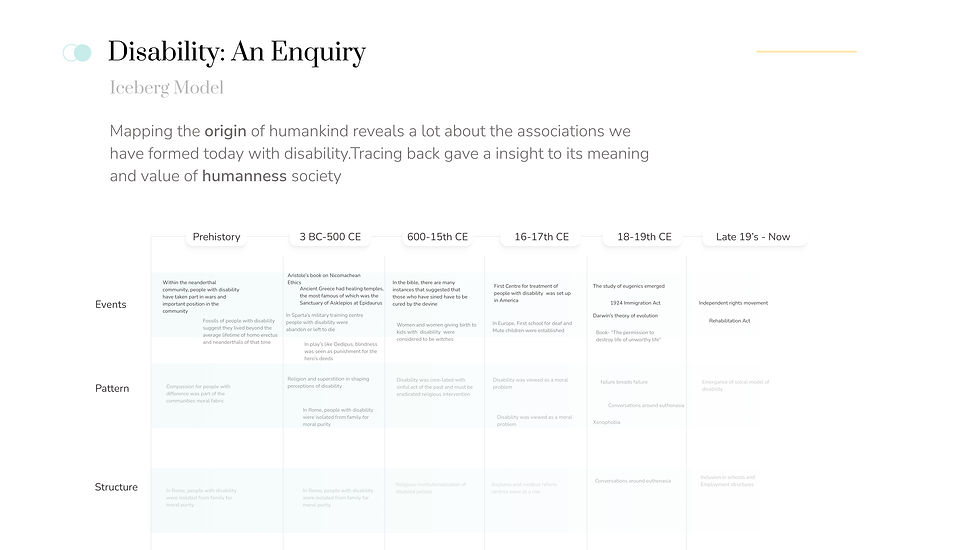The width and height of the screenshot is (979, 550).
Task: Select the 'Iceberg Model' subtitle
Action: 167,88
